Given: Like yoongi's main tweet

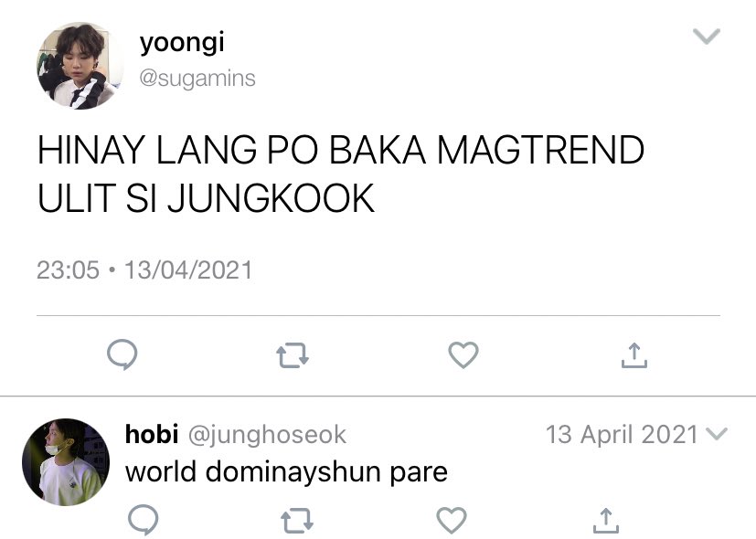Looking at the screenshot, I should [x=463, y=355].
